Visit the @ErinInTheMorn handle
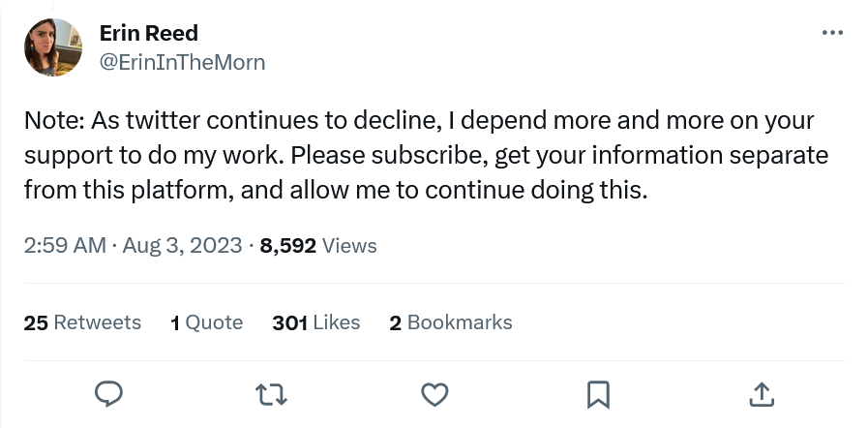 (182, 62)
